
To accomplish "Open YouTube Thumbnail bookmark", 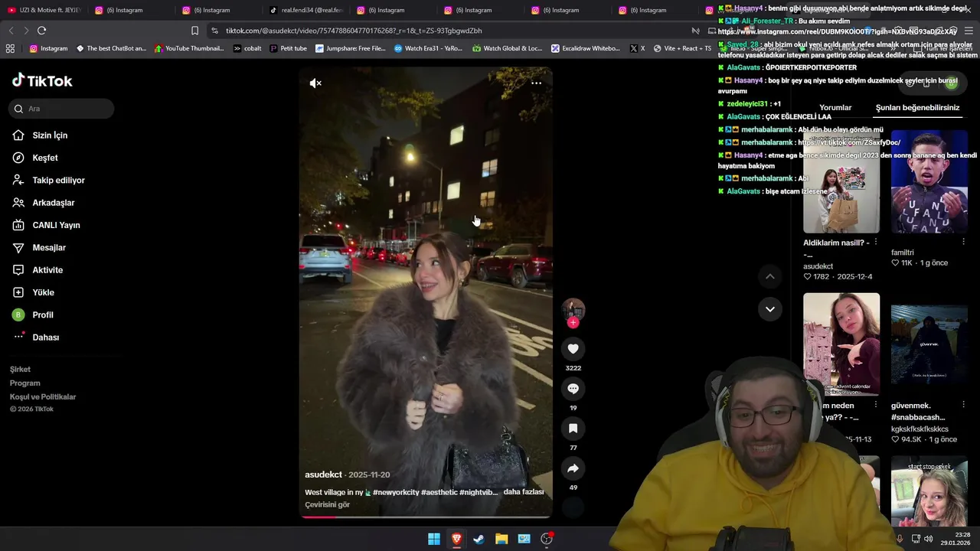I will click(189, 48).
